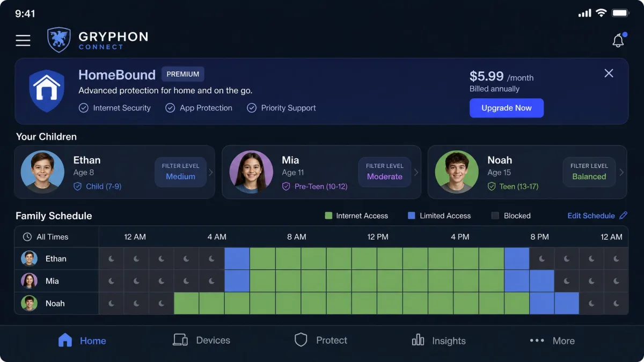Dismiss the HomeBound premium banner
The image size is (644, 362).
[x=609, y=73]
